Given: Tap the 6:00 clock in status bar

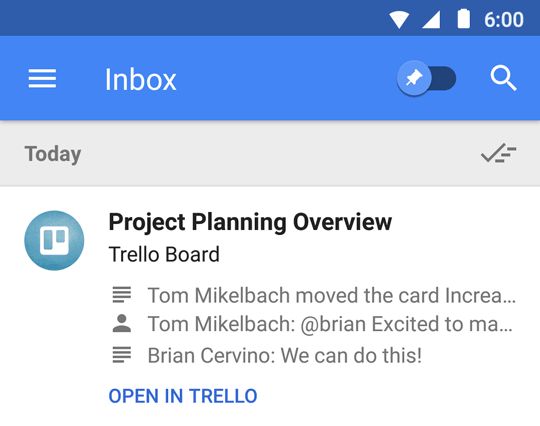Looking at the screenshot, I should [x=503, y=20].
